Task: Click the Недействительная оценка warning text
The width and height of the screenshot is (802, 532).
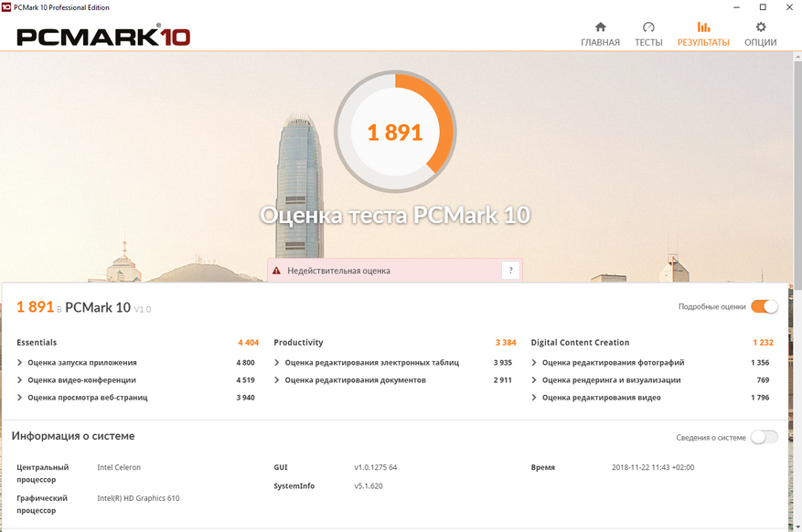Action: point(338,271)
